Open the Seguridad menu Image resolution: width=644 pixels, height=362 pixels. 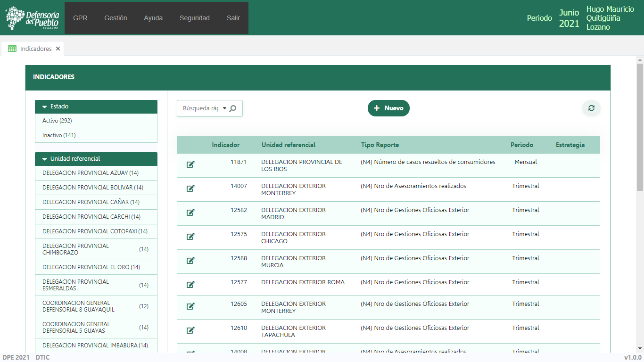click(x=195, y=18)
